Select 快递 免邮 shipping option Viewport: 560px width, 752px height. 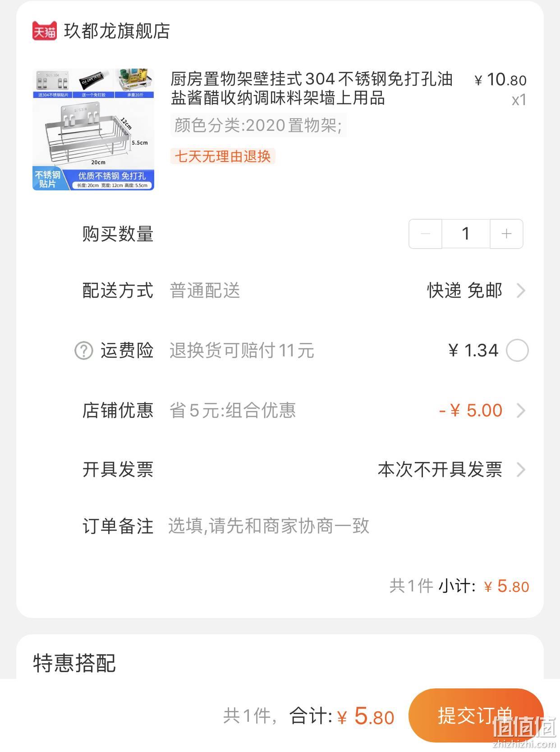tap(464, 291)
